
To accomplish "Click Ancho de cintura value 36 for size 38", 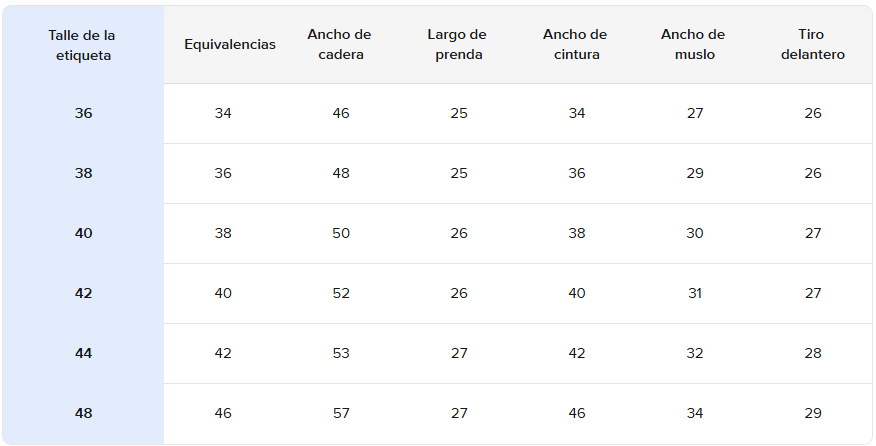I will (576, 173).
